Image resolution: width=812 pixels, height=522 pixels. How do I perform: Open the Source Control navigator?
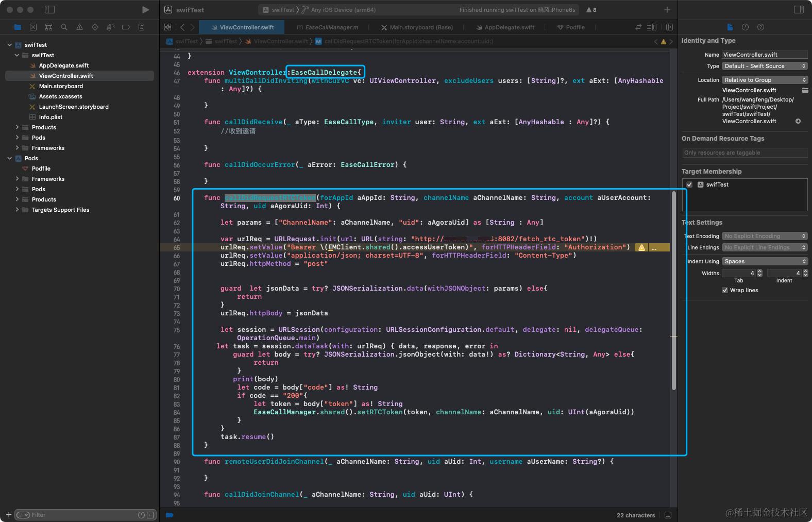[33, 27]
